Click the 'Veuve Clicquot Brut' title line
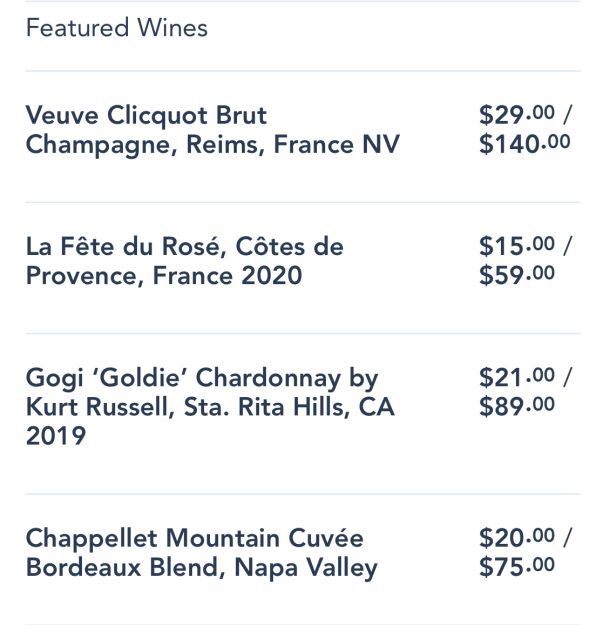 pyautogui.click(x=146, y=116)
